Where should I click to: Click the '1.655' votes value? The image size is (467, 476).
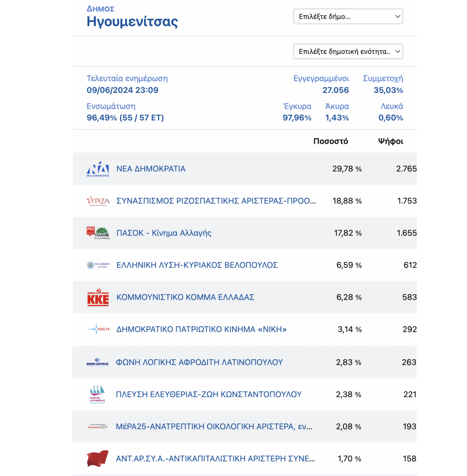point(407,233)
